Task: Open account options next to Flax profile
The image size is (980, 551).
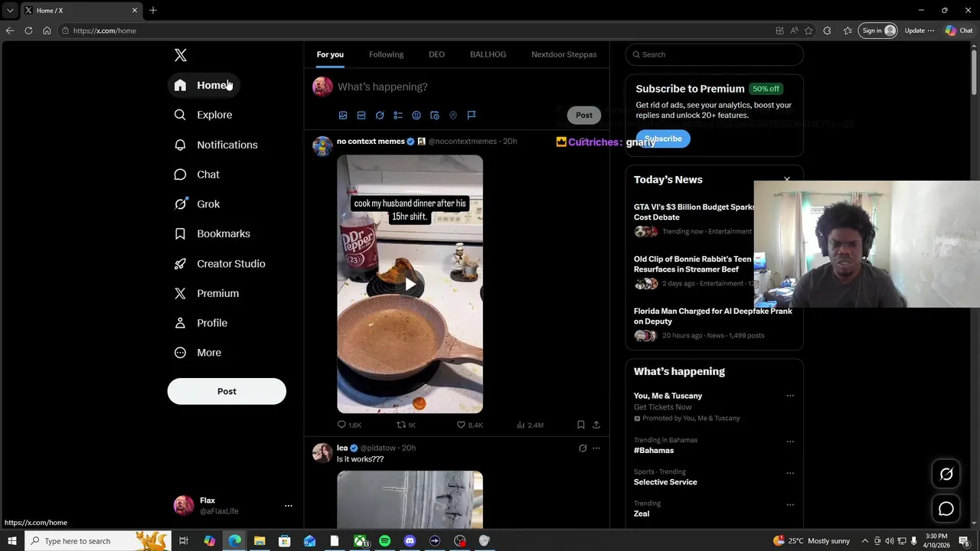Action: coord(289,506)
